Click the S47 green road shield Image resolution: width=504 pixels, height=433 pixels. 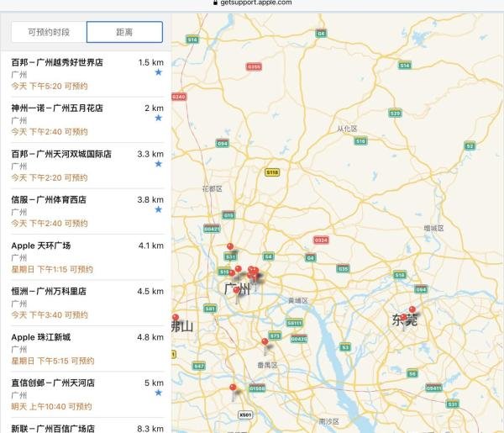[198, 366]
